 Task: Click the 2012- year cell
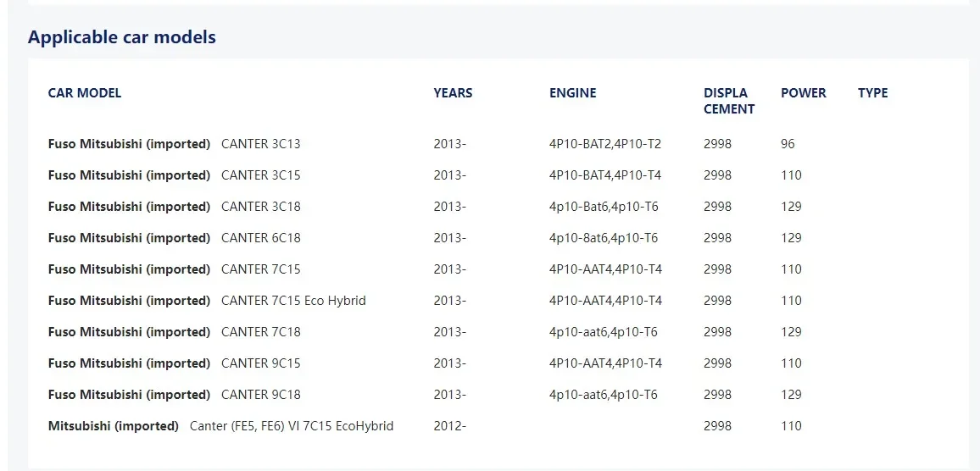pos(450,426)
